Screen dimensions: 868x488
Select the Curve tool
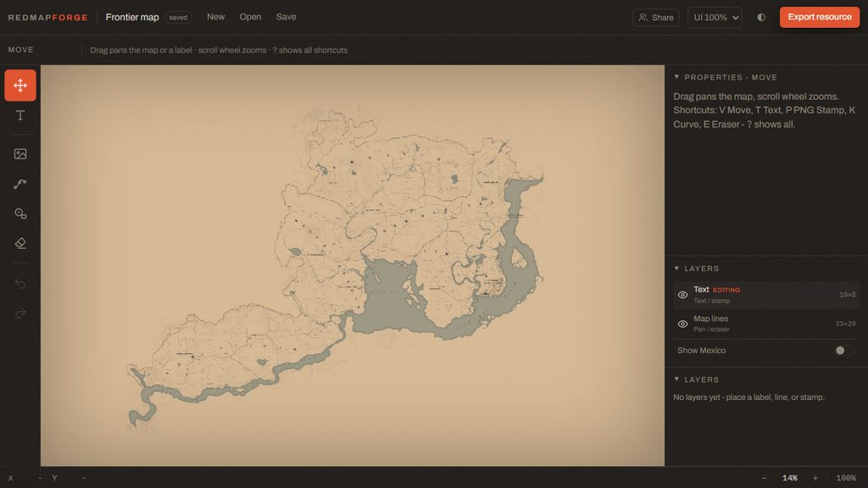point(20,184)
